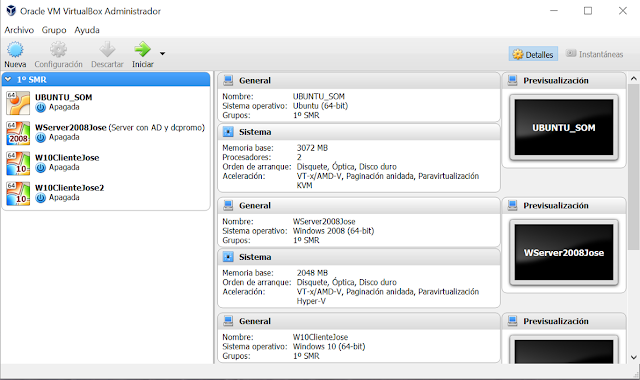Click the details scrollbar up arrow
Screen dimensions: 640x380
click(633, 78)
